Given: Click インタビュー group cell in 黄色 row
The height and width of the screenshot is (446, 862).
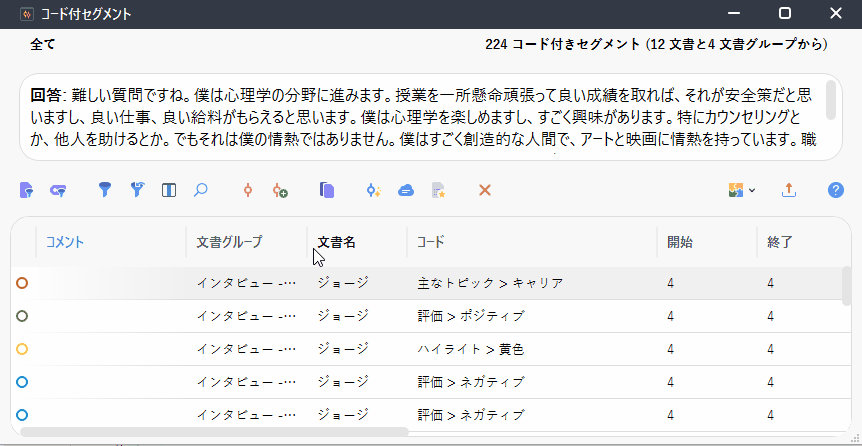Looking at the screenshot, I should tap(247, 349).
